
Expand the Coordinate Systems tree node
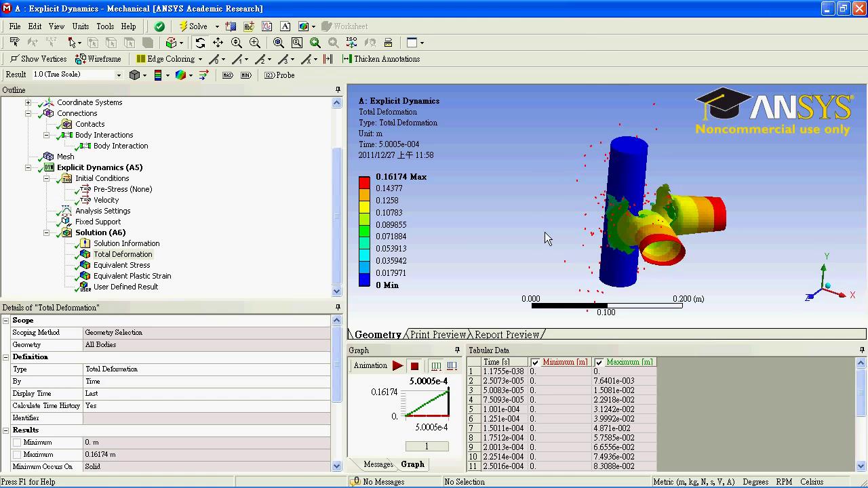tap(28, 102)
